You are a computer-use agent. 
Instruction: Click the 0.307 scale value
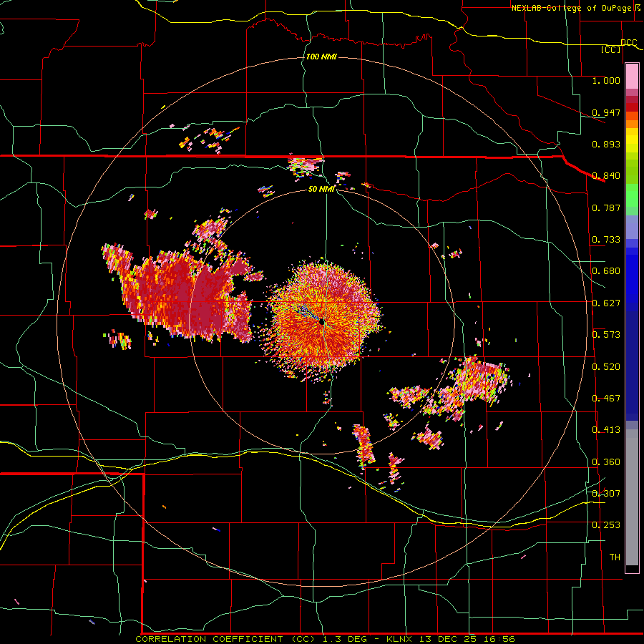click(x=606, y=494)
